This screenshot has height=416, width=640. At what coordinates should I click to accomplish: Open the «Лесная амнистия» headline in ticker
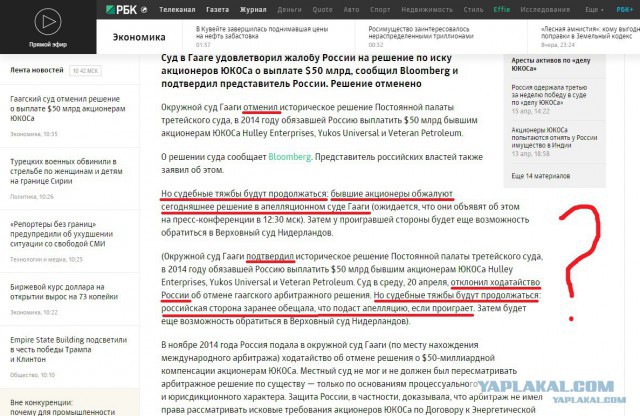590,33
